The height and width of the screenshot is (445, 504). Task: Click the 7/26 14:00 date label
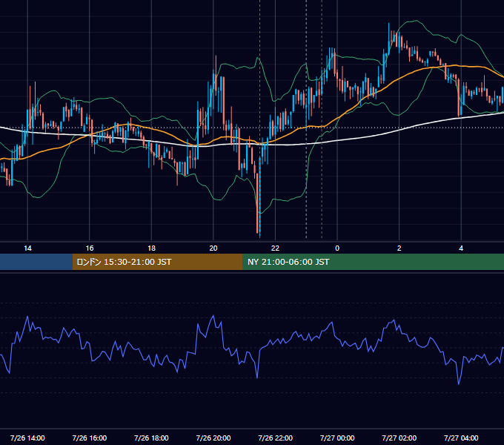coord(27,438)
